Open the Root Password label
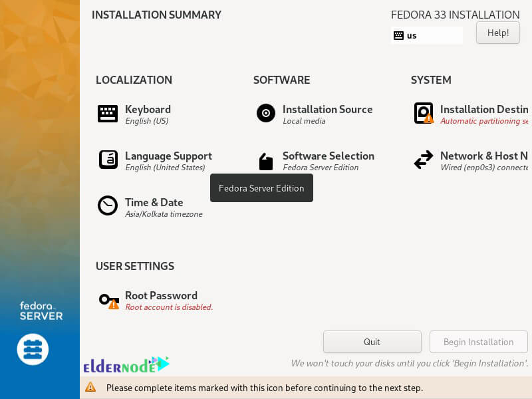 click(x=161, y=295)
